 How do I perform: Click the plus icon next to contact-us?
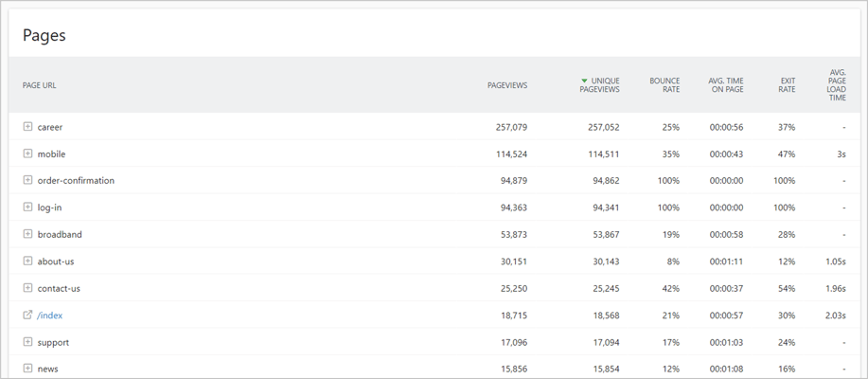pos(27,288)
